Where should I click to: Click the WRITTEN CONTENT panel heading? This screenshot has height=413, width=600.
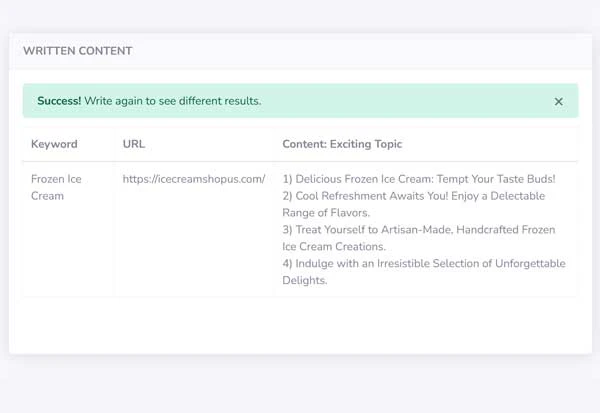[77, 50]
